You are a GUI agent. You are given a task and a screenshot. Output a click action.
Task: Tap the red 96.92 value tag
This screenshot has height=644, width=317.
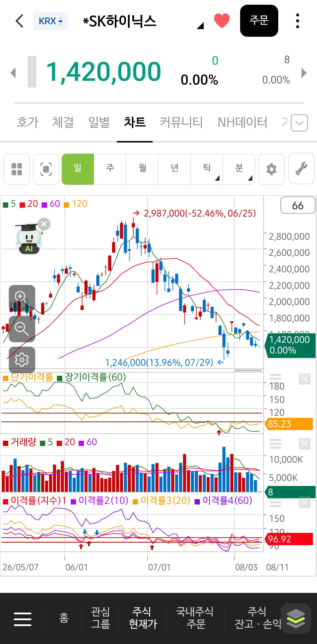coord(289,539)
